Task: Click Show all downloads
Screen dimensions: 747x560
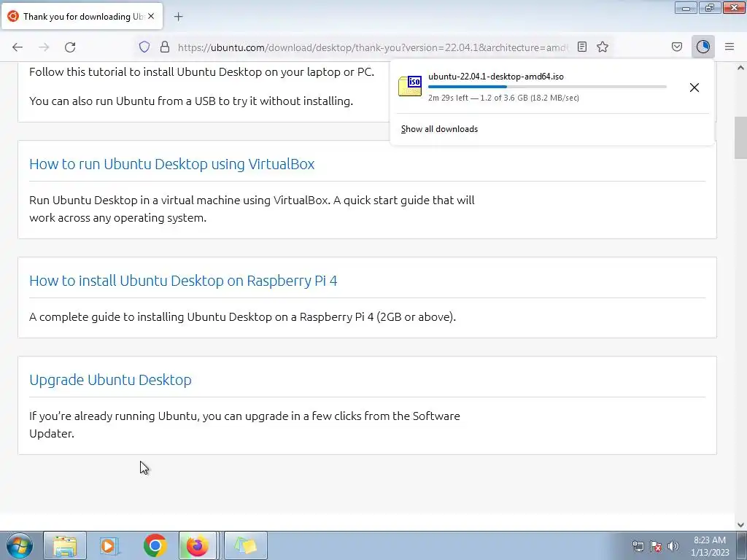Action: tap(439, 129)
